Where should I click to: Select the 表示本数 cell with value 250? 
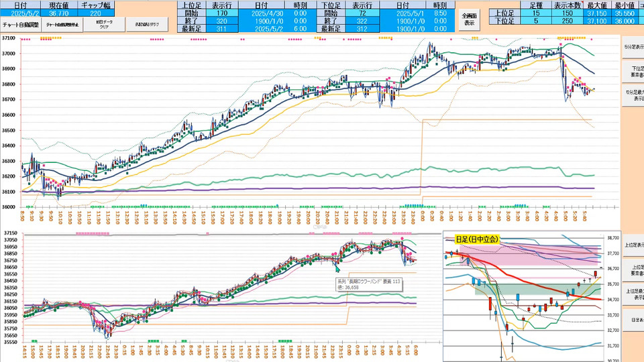click(567, 21)
